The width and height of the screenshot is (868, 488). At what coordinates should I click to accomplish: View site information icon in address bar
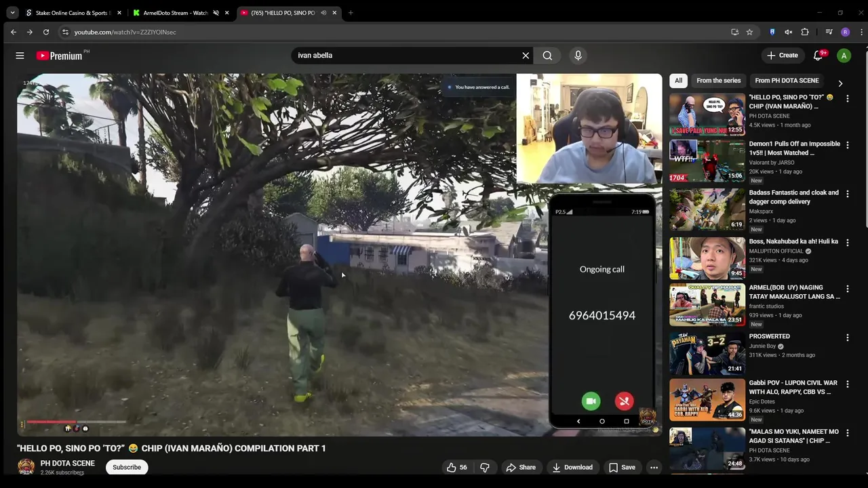65,32
